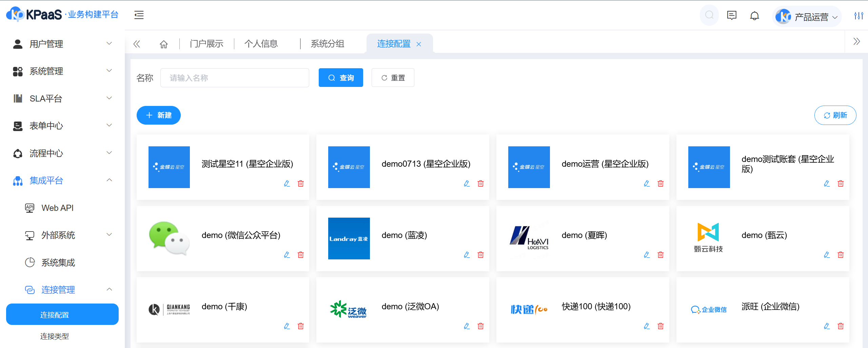Click the 查询 search button
Image resolution: width=868 pixels, height=348 pixels.
pos(341,78)
